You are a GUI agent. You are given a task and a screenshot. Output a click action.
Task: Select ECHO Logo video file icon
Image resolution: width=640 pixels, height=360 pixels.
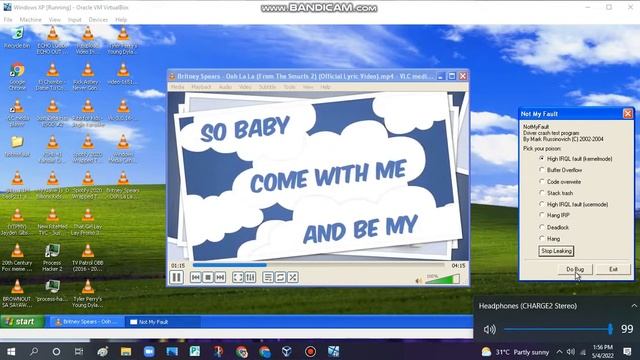(x=52, y=40)
